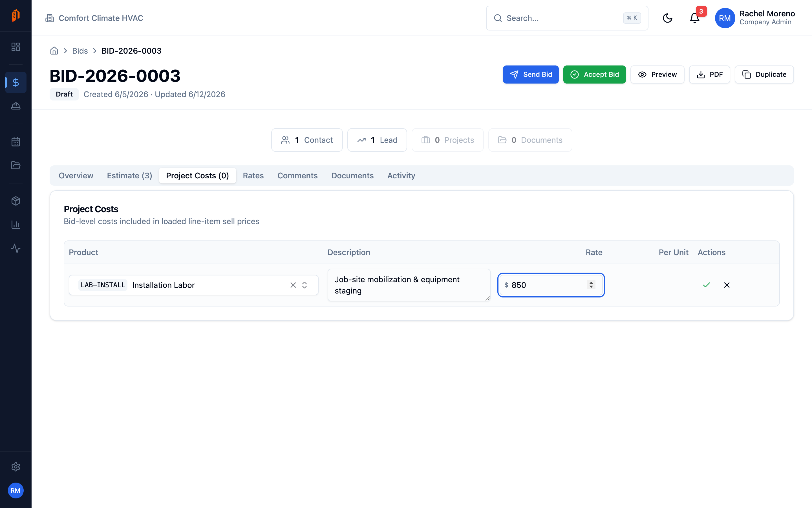Screen dimensions: 812x508
Task: Switch to the Documents tab
Action: tap(352, 176)
